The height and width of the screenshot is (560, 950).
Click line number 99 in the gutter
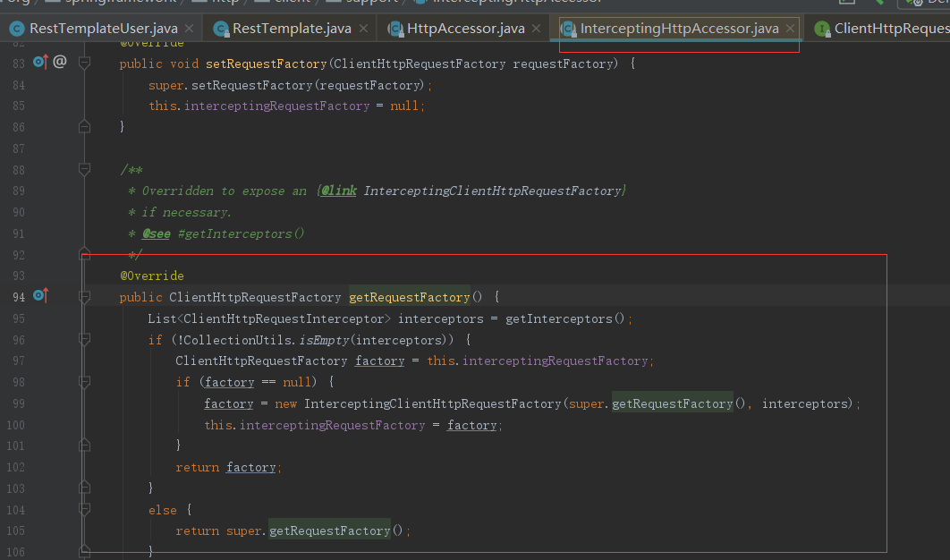click(19, 403)
